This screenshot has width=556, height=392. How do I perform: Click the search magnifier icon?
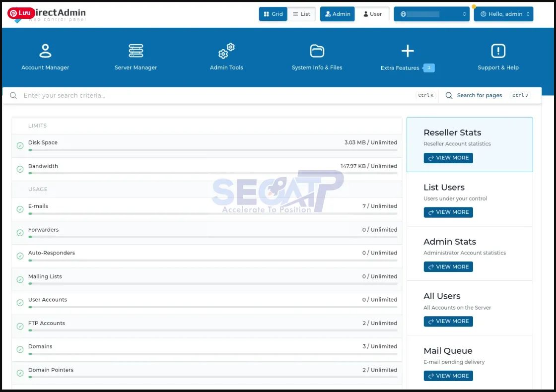(x=13, y=95)
